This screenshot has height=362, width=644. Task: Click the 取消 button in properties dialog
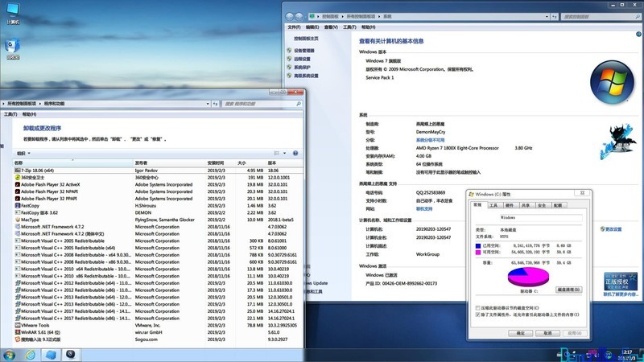click(x=547, y=333)
